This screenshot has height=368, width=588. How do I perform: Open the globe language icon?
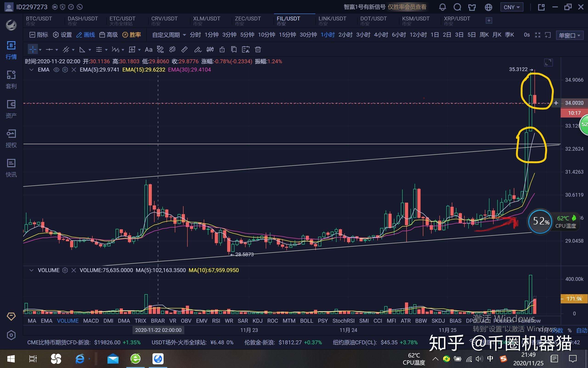488,7
